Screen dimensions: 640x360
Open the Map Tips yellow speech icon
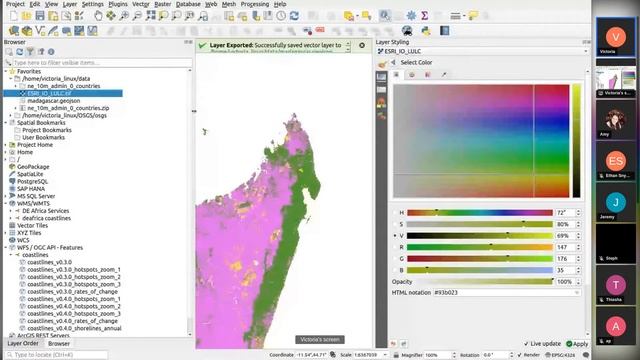point(473,16)
